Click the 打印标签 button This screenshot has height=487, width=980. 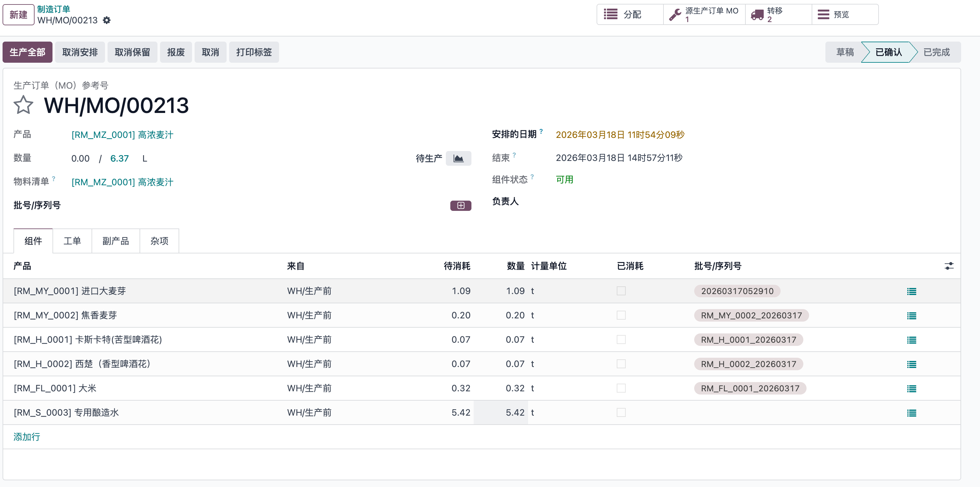(x=254, y=52)
